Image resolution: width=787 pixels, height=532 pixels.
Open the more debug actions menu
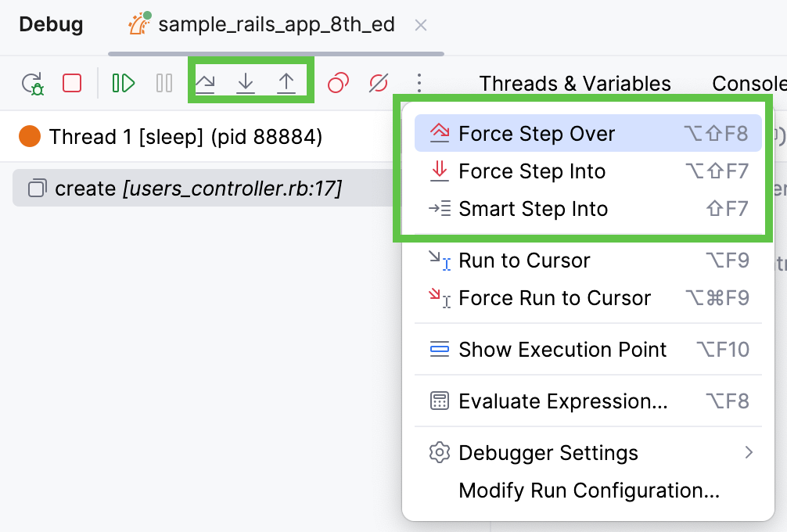pyautogui.click(x=419, y=83)
